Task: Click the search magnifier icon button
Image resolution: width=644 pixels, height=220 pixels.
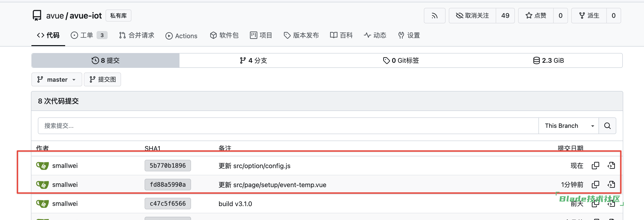Action: [x=607, y=126]
